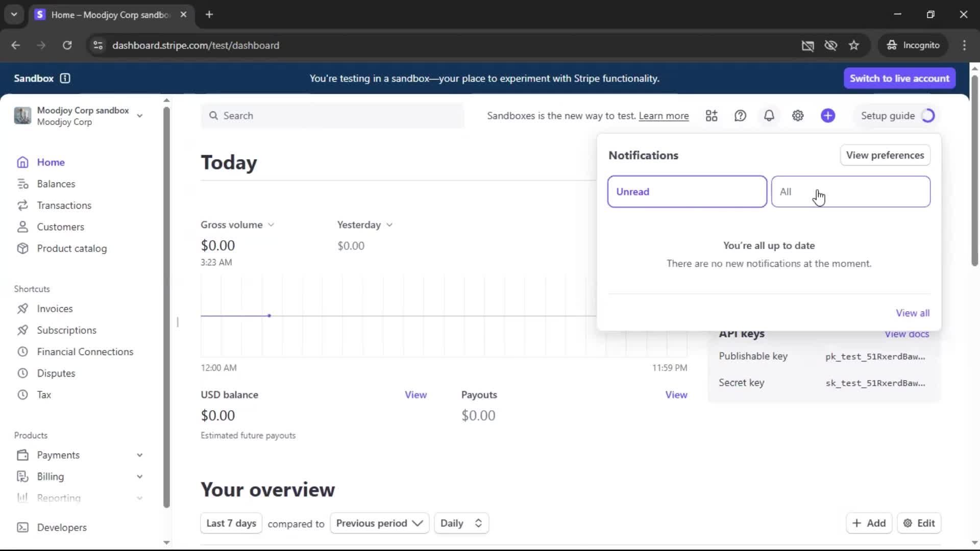
Task: Click Switch to live account
Action: [899, 78]
